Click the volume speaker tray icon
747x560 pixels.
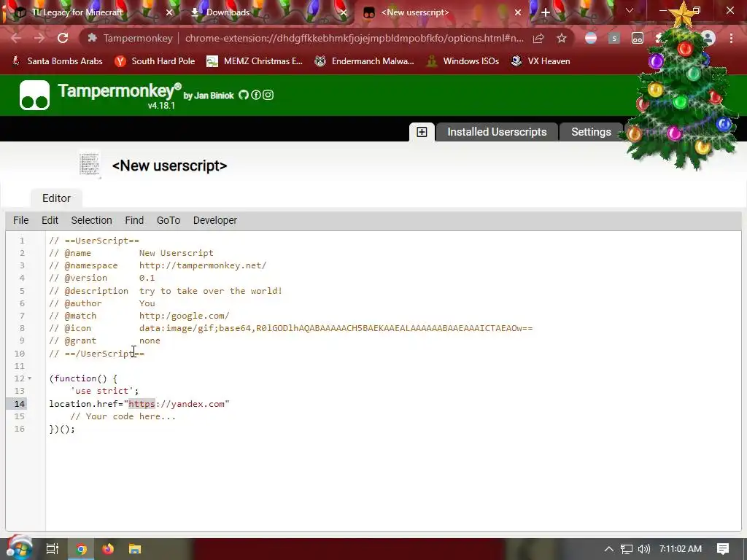(643, 549)
